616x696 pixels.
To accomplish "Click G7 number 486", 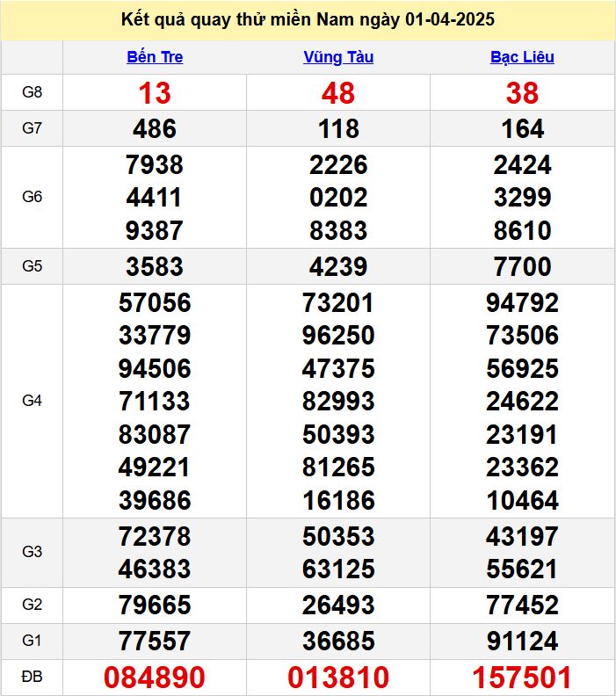I will tap(155, 129).
